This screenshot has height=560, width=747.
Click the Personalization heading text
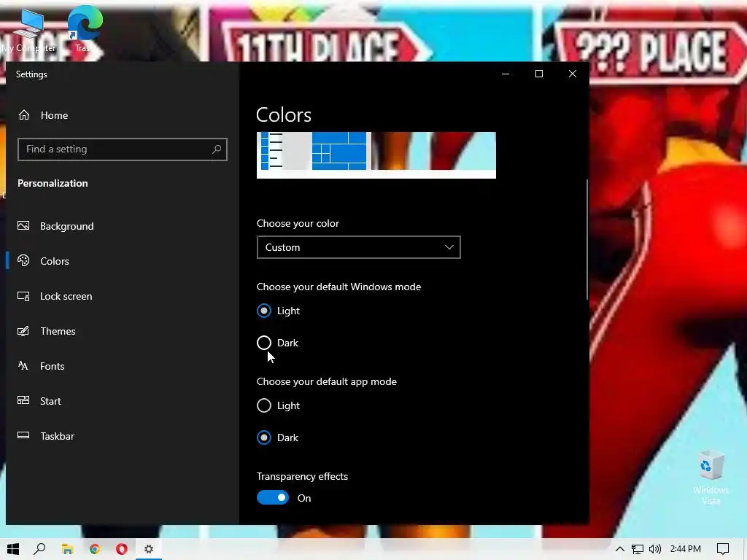point(53,183)
